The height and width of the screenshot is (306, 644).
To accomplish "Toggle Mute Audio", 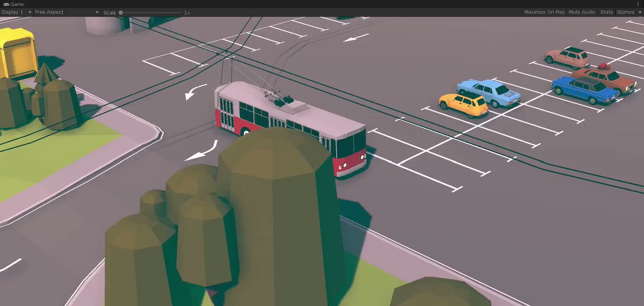I will [582, 12].
